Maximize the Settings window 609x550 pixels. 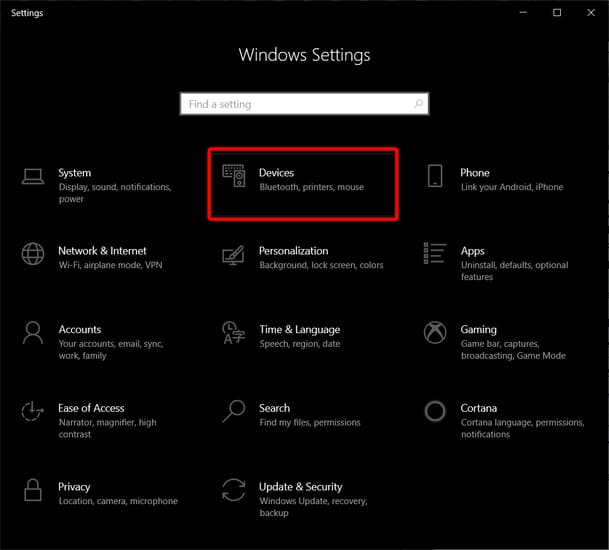(x=557, y=13)
